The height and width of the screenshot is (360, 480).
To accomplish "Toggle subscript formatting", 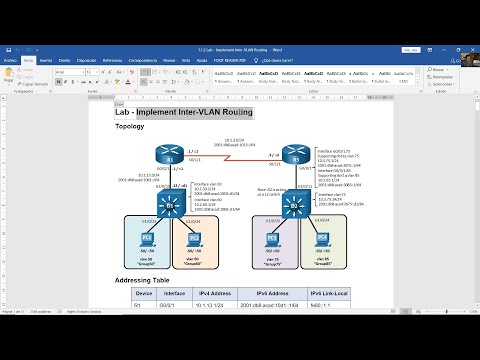I will (90, 82).
